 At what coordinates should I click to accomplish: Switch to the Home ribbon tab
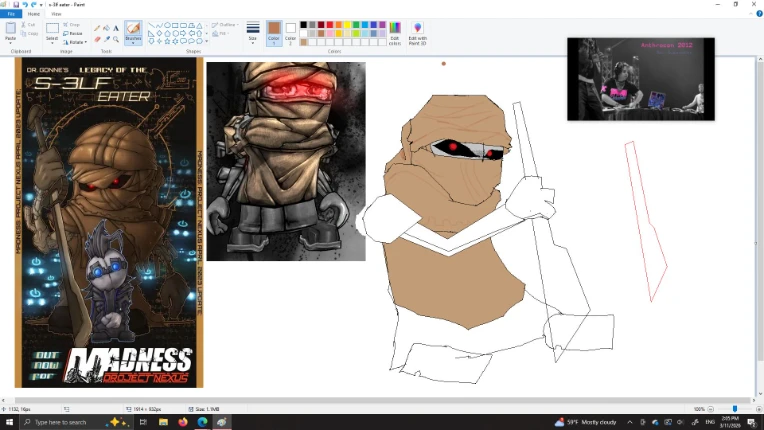(x=34, y=14)
